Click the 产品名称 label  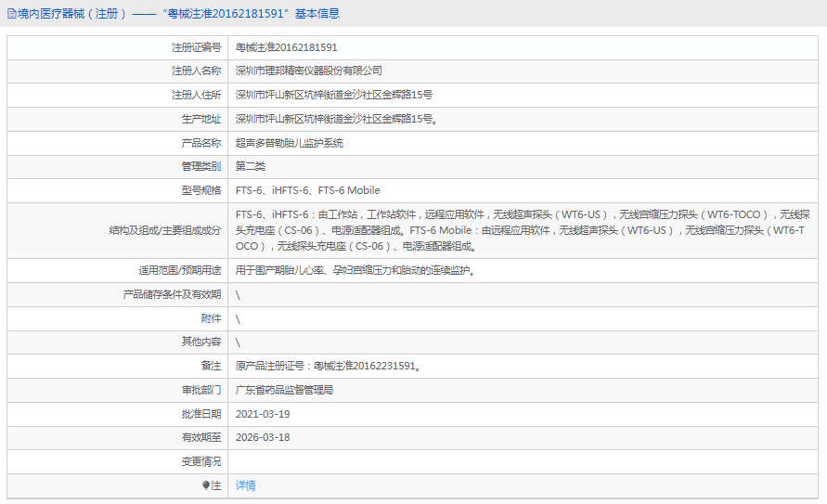201,143
